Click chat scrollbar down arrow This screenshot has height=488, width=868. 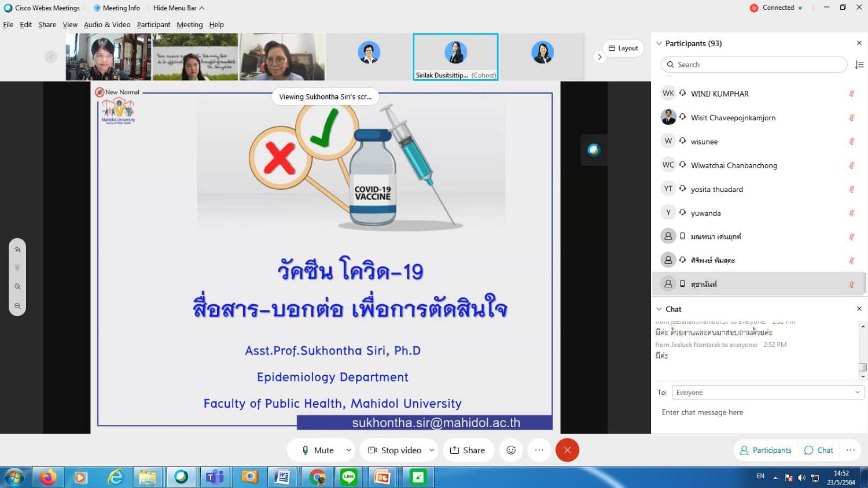pyautogui.click(x=863, y=376)
